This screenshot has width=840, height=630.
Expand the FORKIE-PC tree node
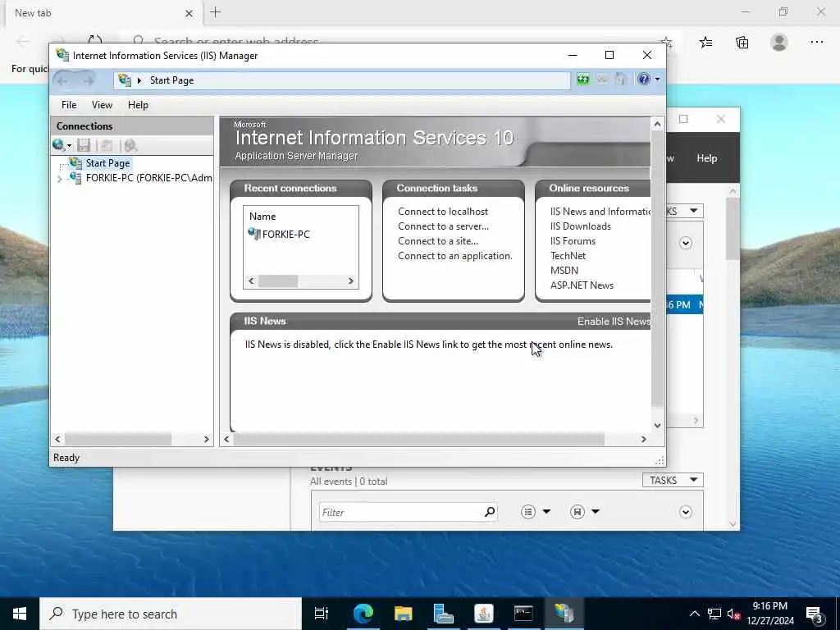[59, 179]
